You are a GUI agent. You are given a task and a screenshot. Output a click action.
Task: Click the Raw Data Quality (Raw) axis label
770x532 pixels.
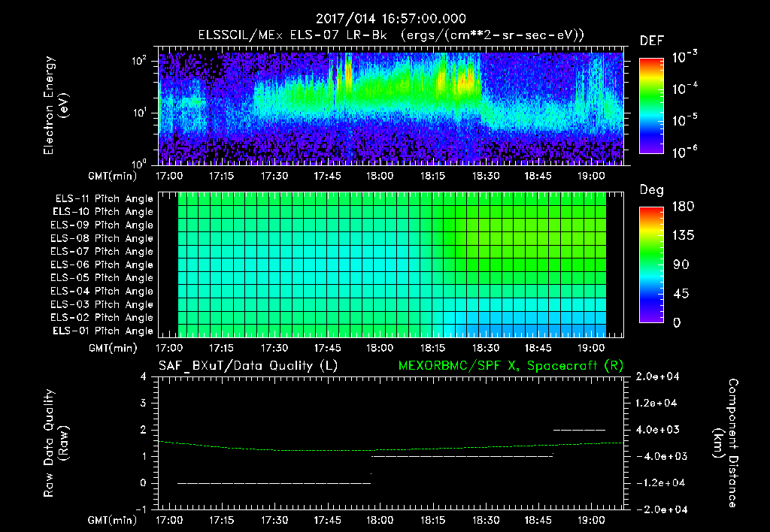(56, 443)
